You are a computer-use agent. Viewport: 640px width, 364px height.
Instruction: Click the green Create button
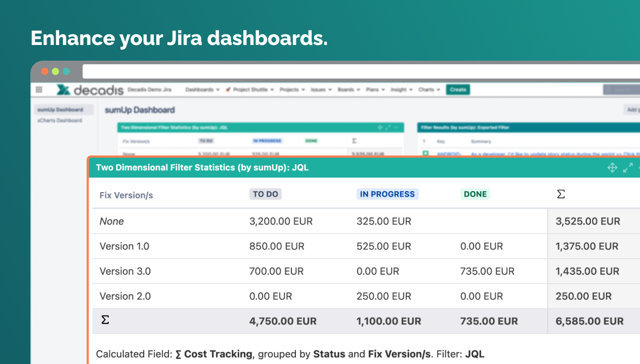click(x=458, y=89)
